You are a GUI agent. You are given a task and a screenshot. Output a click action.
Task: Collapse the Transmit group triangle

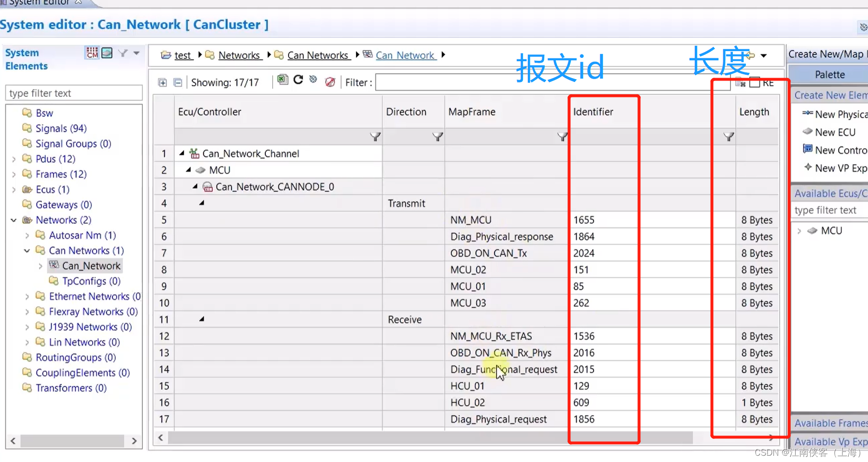[202, 203]
